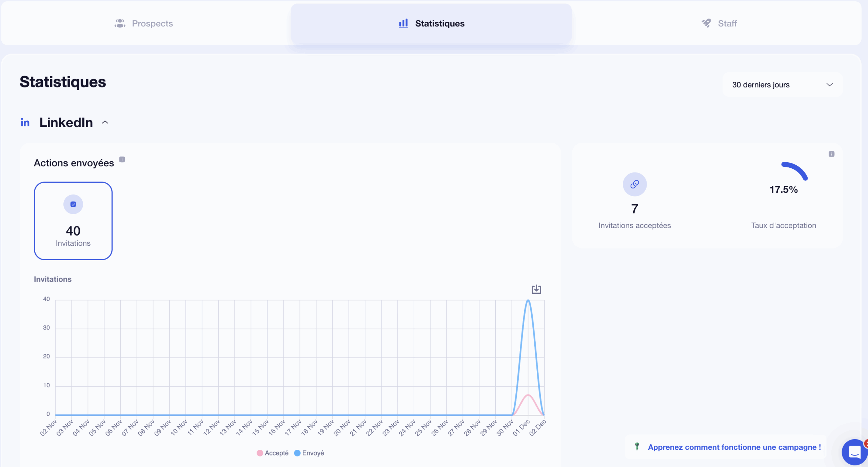Click the info icon above the acceptance rate gauge
Viewport: 868px width, 467px height.
coord(831,154)
